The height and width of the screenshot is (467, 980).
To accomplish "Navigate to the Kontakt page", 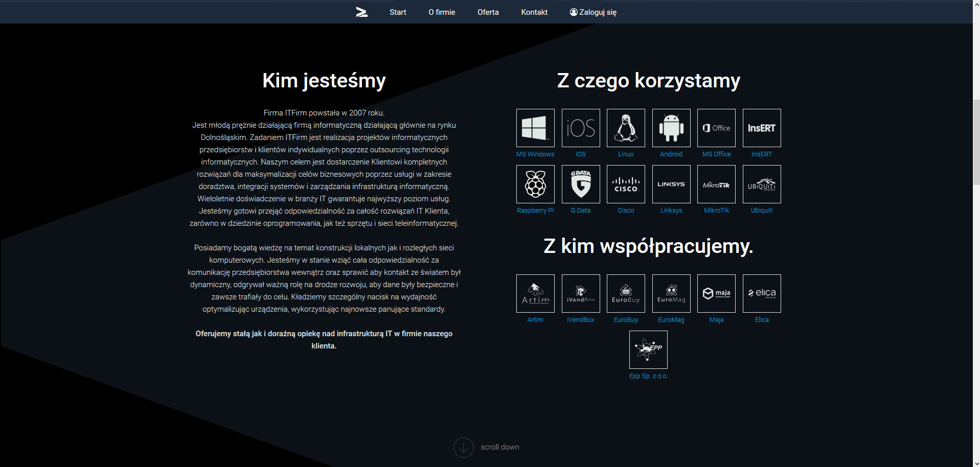I will tap(534, 12).
